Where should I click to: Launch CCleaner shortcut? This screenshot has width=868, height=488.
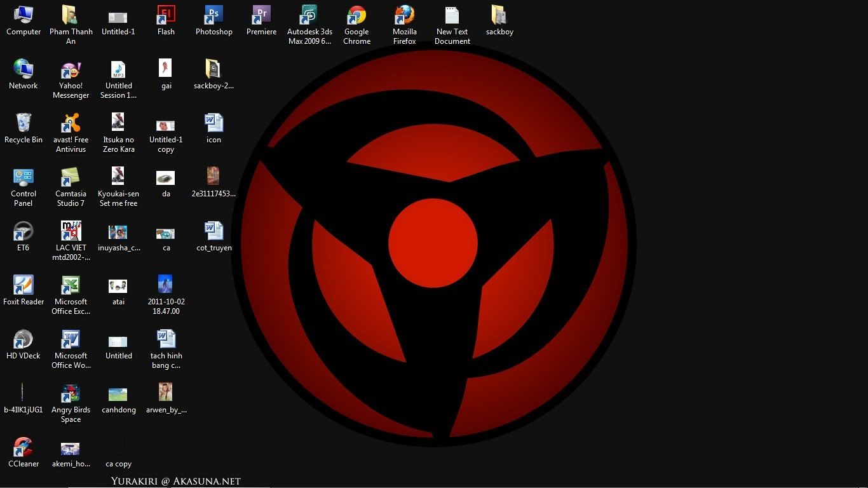tap(24, 452)
